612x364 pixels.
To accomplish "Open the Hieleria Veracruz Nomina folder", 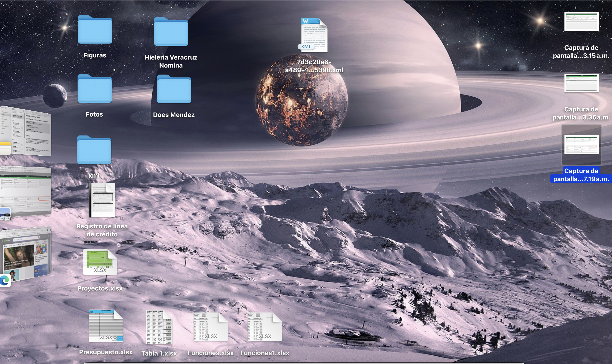I will tap(171, 32).
